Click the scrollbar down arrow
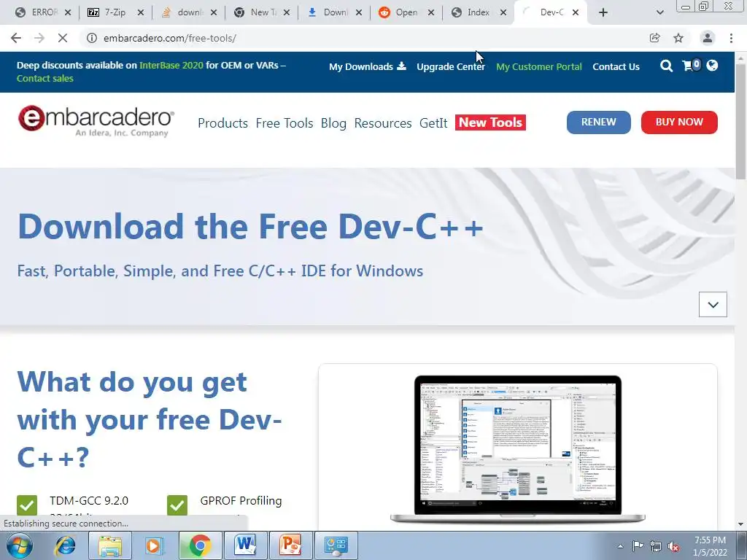The image size is (747, 560). (741, 524)
